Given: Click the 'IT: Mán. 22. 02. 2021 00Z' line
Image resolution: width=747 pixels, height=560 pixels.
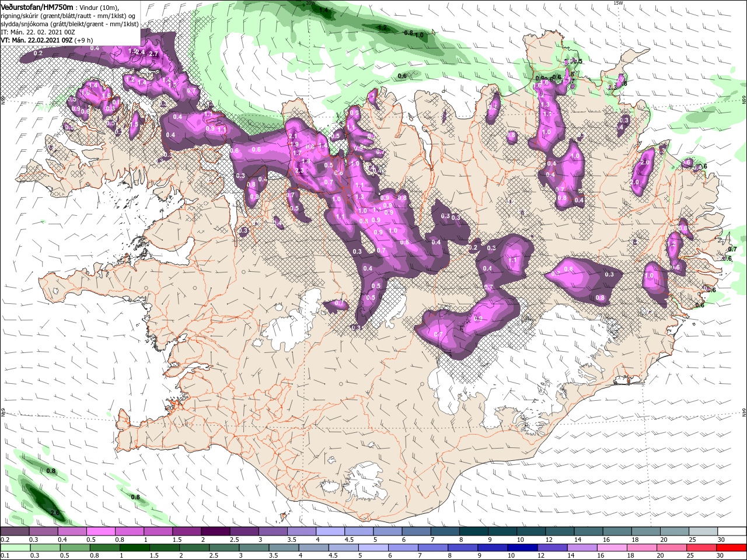Looking at the screenshot, I should (37, 32).
